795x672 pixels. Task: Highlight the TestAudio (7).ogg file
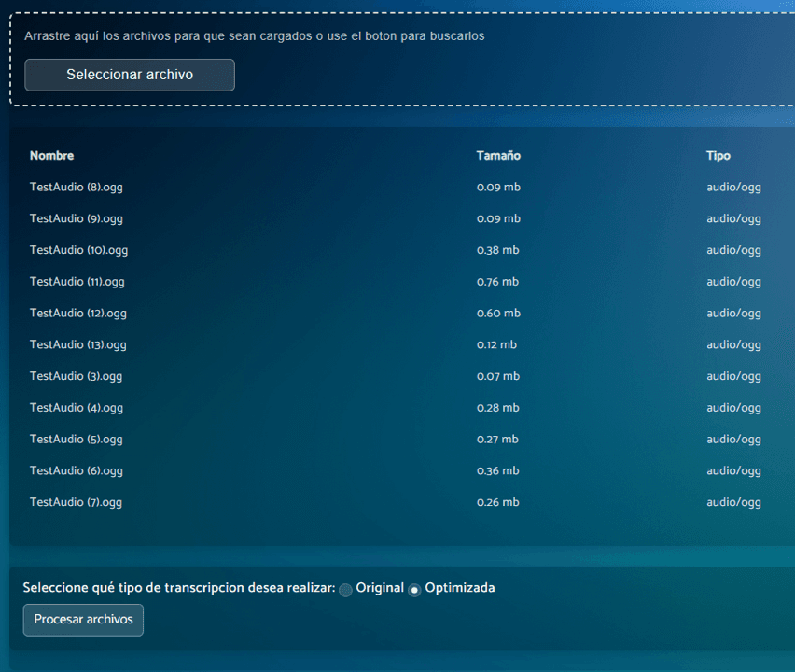click(77, 503)
